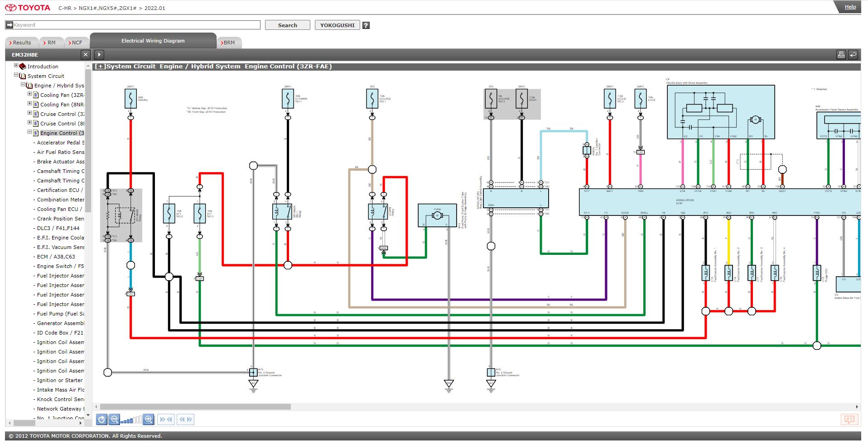Switch to the NCF tab
The height and width of the screenshot is (445, 868).
[x=75, y=43]
